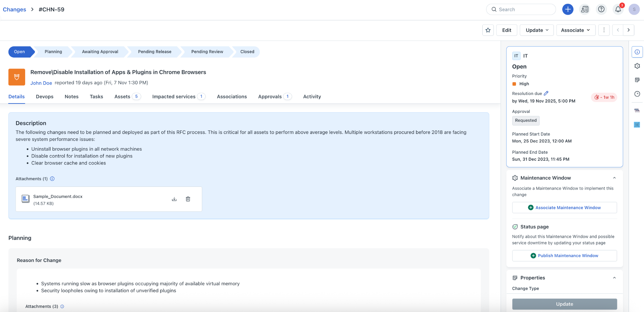Switch to the Devops tab
The width and height of the screenshot is (644, 312).
point(45,97)
